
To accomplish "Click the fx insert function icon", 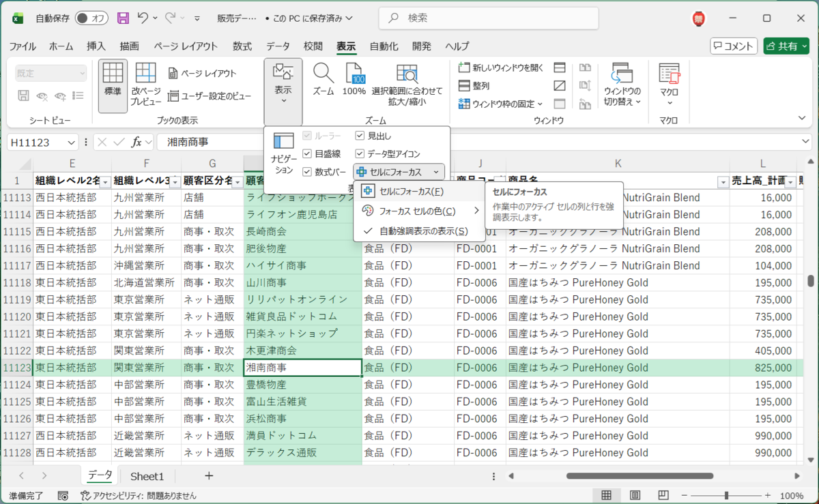I will (137, 142).
